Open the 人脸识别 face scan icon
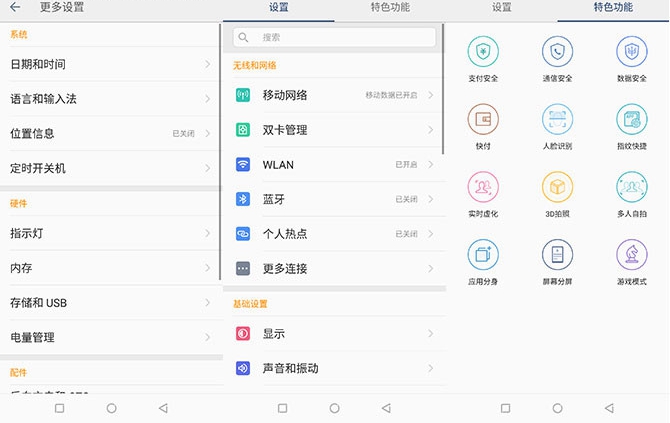The height and width of the screenshot is (423, 670). 557,119
